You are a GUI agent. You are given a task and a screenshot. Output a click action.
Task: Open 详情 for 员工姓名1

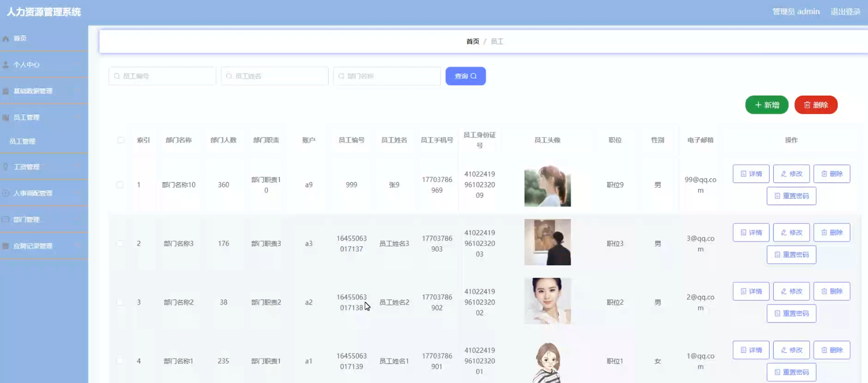click(x=751, y=350)
